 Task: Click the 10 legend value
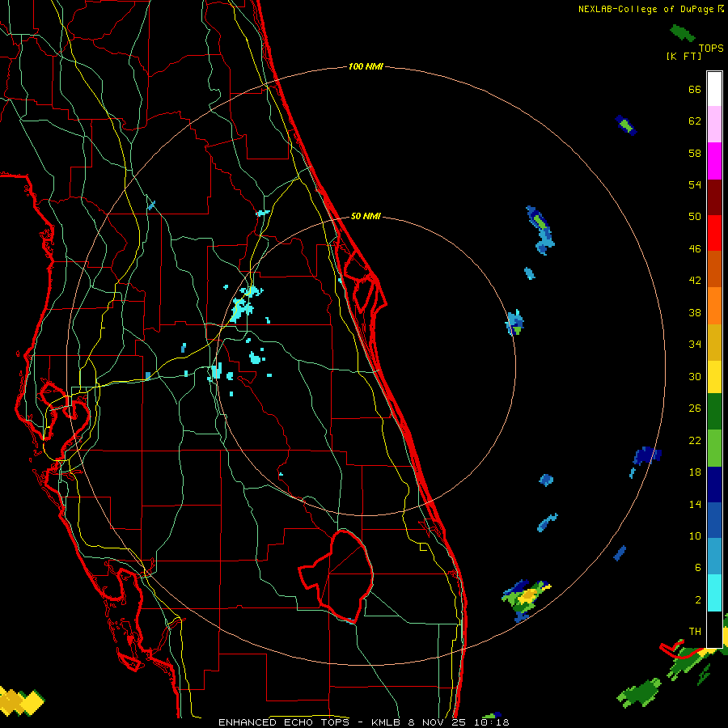tap(695, 535)
